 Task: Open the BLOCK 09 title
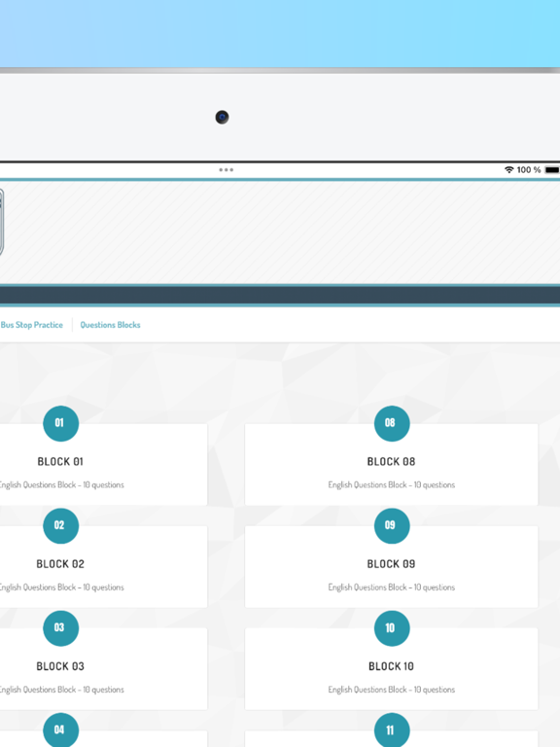pos(391,564)
